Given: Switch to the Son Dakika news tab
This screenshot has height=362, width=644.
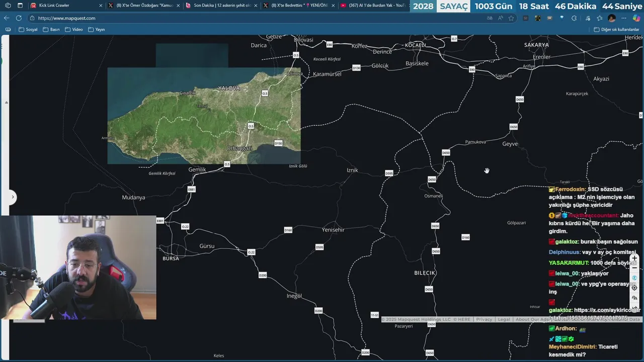Looking at the screenshot, I should click(222, 6).
